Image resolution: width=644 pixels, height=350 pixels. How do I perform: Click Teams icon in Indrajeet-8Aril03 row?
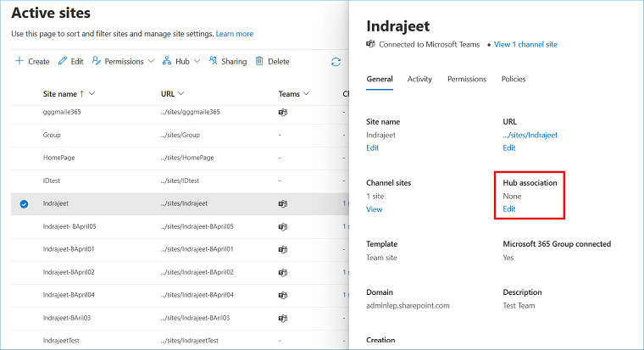coord(283,318)
